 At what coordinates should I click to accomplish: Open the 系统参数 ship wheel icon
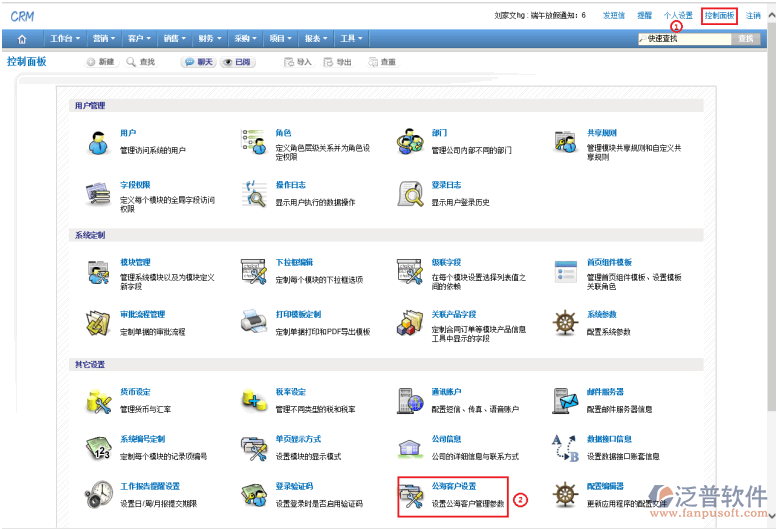567,322
